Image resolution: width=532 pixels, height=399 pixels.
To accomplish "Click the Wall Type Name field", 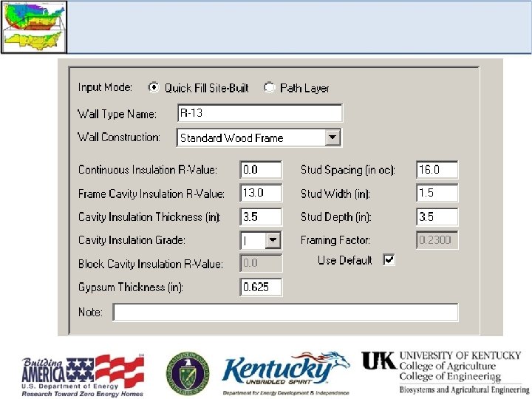I will pos(260,113).
